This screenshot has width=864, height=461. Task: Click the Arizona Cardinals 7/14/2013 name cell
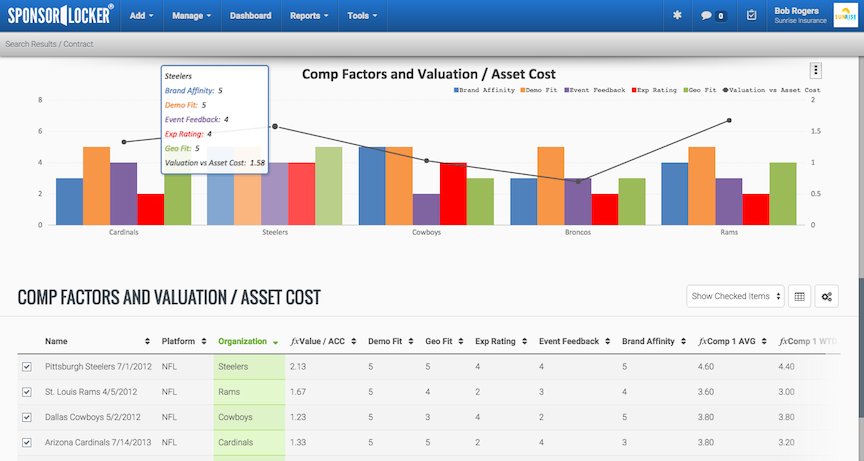pyautogui.click(x=98, y=442)
